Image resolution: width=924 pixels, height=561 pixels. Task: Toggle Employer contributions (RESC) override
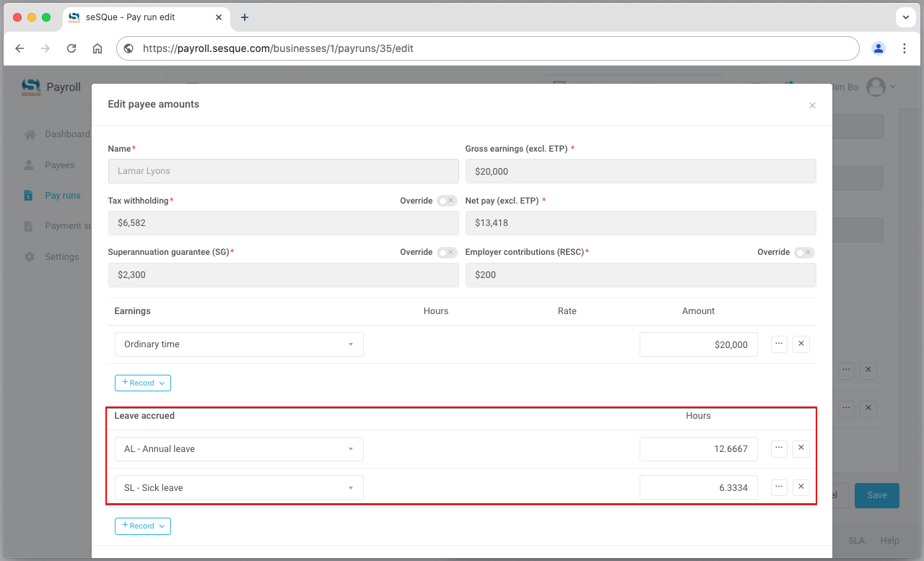[804, 253]
